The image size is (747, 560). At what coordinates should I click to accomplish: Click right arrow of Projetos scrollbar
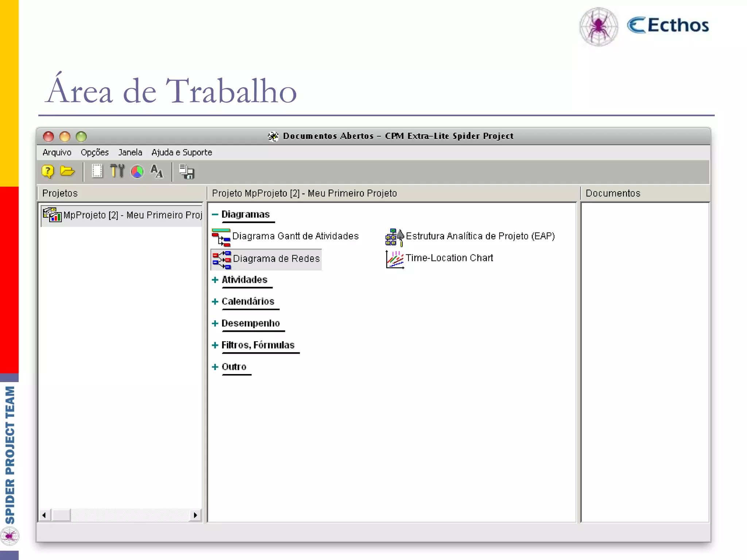(196, 515)
